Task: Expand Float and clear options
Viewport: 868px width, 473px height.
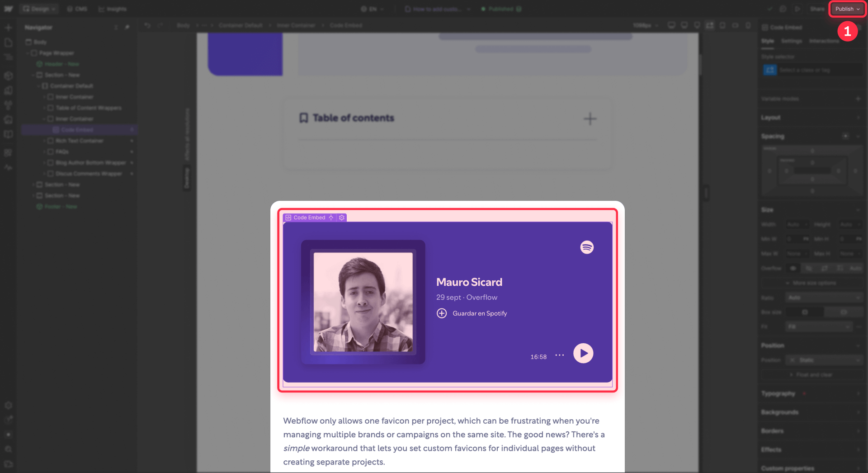Action: (812, 375)
